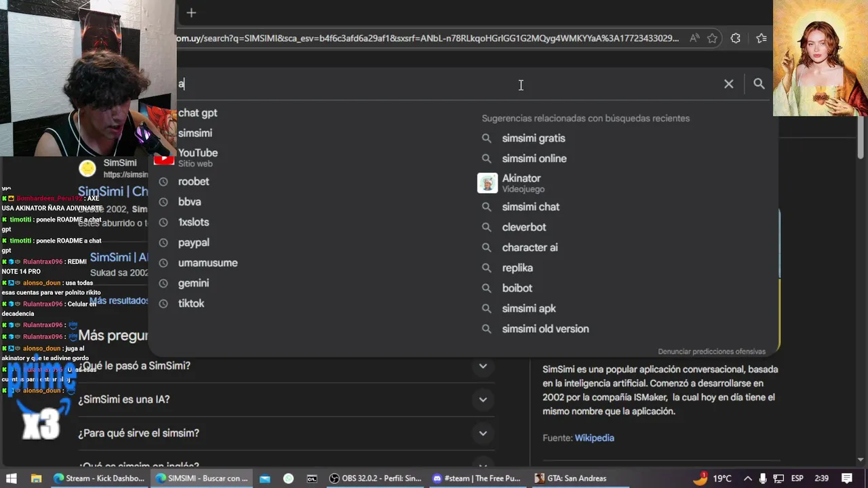This screenshot has height=488, width=868.
Task: Choose simsimi apk suggestion
Action: pos(529,308)
